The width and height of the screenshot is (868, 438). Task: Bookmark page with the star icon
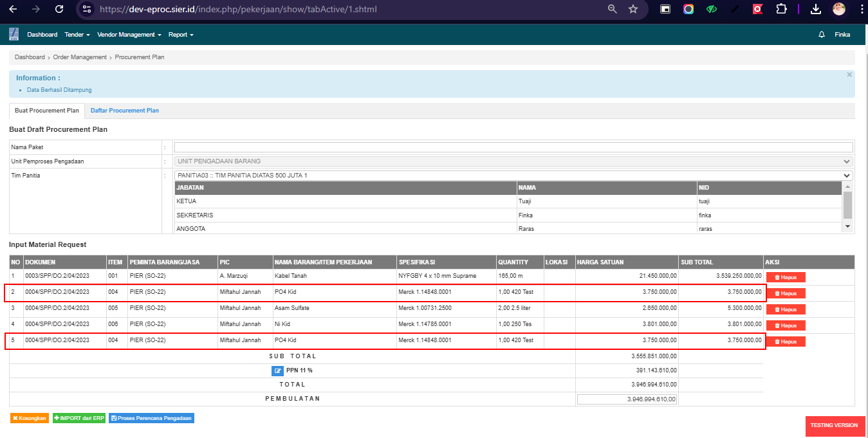[x=633, y=10]
